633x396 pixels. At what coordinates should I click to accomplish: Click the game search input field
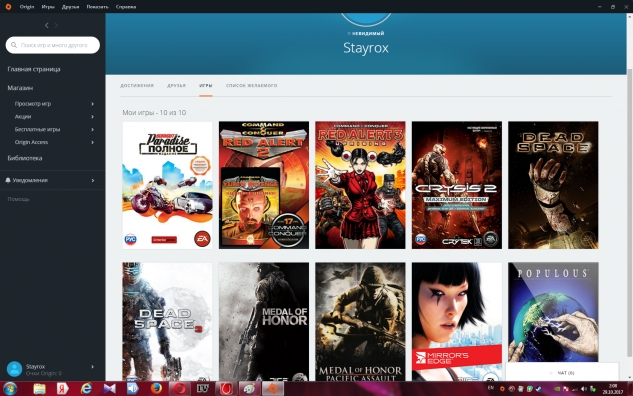(53, 45)
